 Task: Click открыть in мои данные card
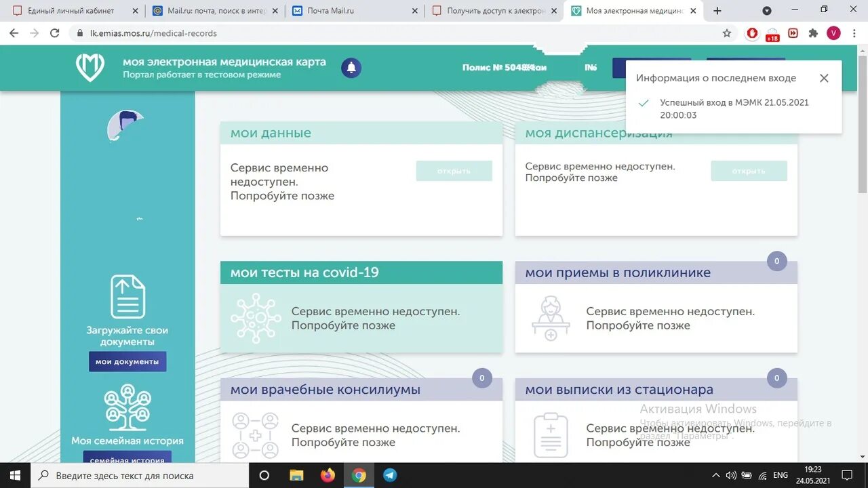[x=454, y=171]
